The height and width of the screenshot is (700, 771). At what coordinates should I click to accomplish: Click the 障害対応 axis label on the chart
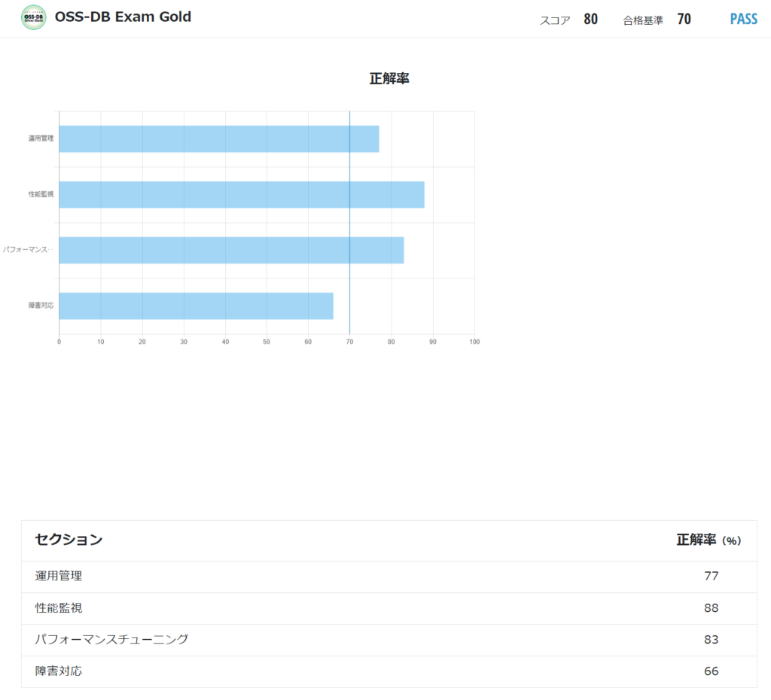[x=42, y=304]
